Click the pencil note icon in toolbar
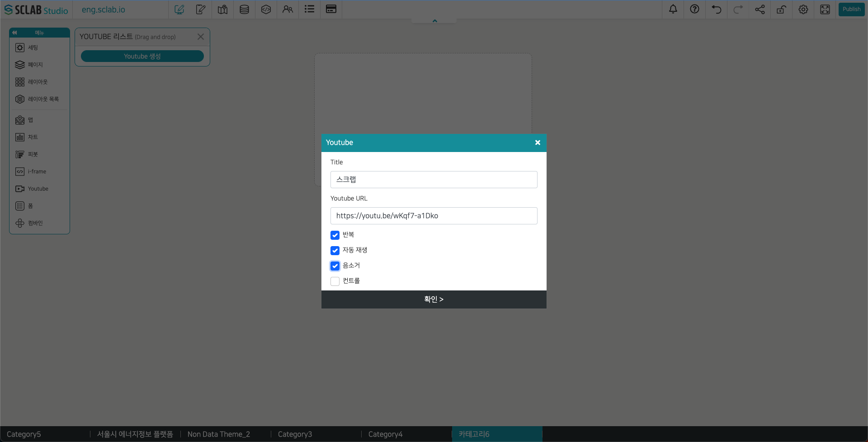This screenshot has width=868, height=442. pyautogui.click(x=201, y=10)
